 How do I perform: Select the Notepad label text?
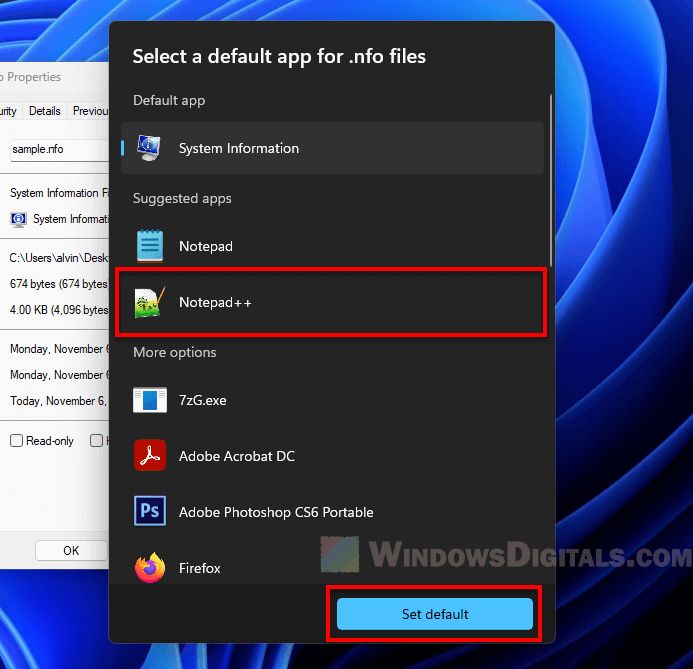206,246
